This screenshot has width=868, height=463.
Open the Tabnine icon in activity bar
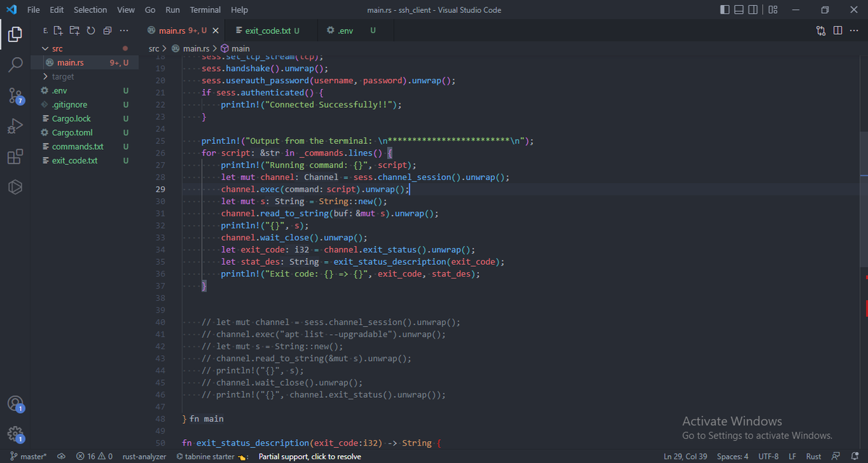pyautogui.click(x=15, y=187)
